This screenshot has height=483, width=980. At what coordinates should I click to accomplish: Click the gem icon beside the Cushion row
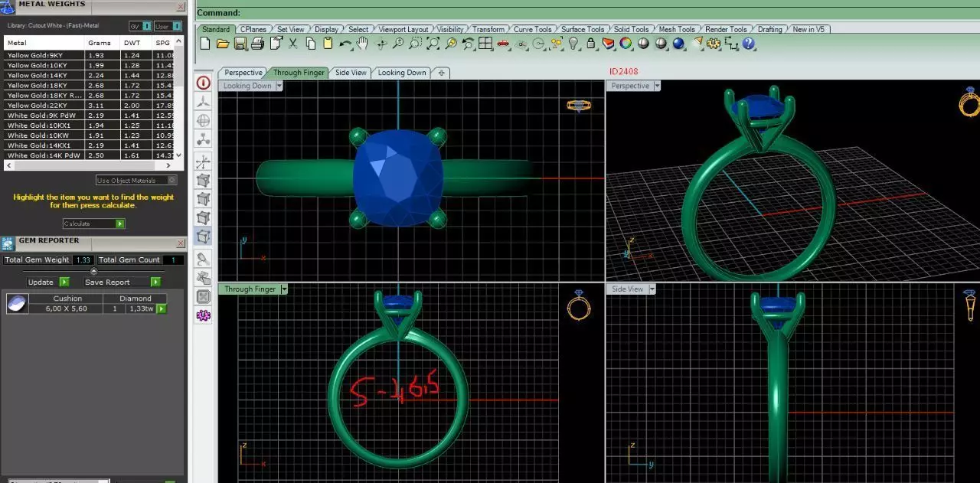17,304
